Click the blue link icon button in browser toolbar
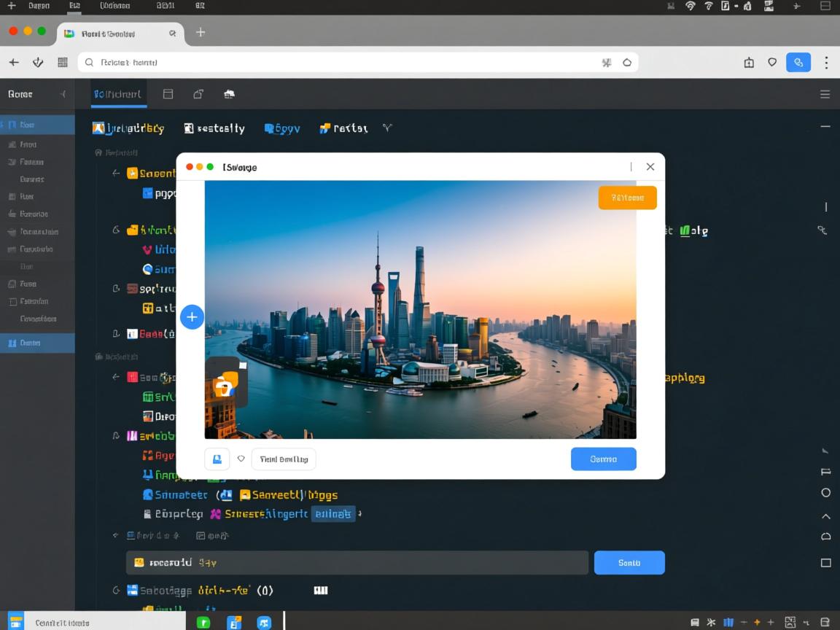The height and width of the screenshot is (630, 840). coord(798,63)
